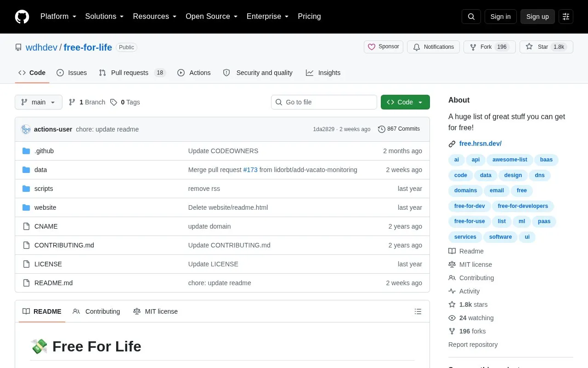Viewport: 588px width, 368px height.
Task: Click the scale icon beside MIT license in About
Action: click(x=452, y=264)
